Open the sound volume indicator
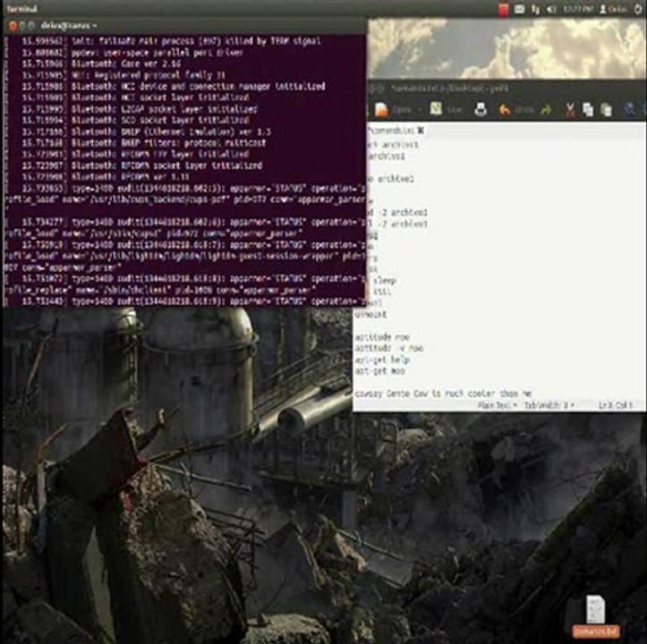Image resolution: width=647 pixels, height=644 pixels. [551, 9]
